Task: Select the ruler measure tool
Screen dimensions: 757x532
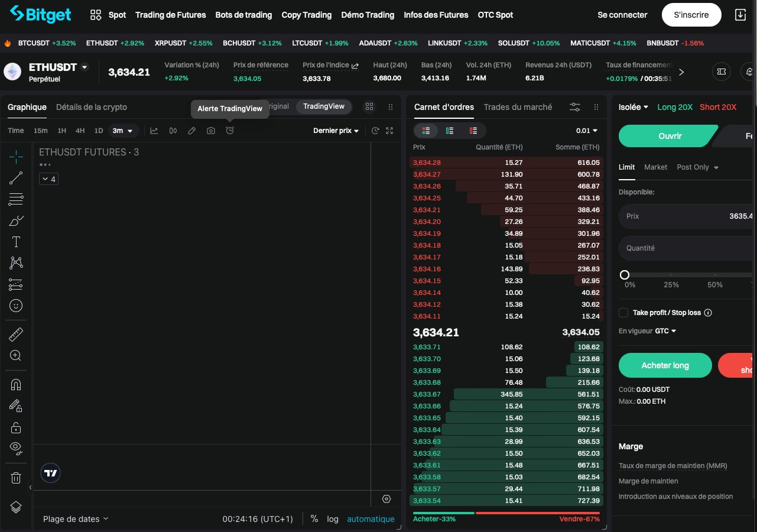Action: (16, 334)
